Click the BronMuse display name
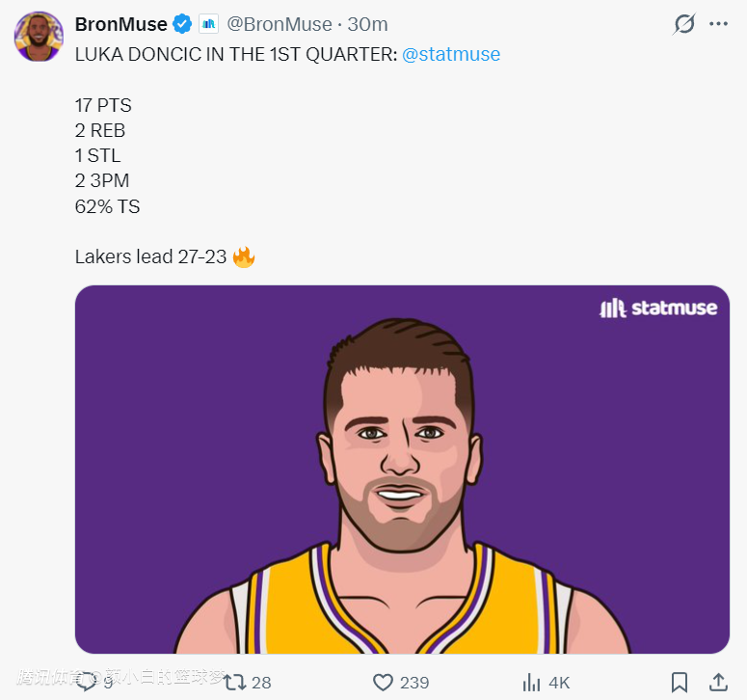This screenshot has height=700, width=747. (x=120, y=24)
